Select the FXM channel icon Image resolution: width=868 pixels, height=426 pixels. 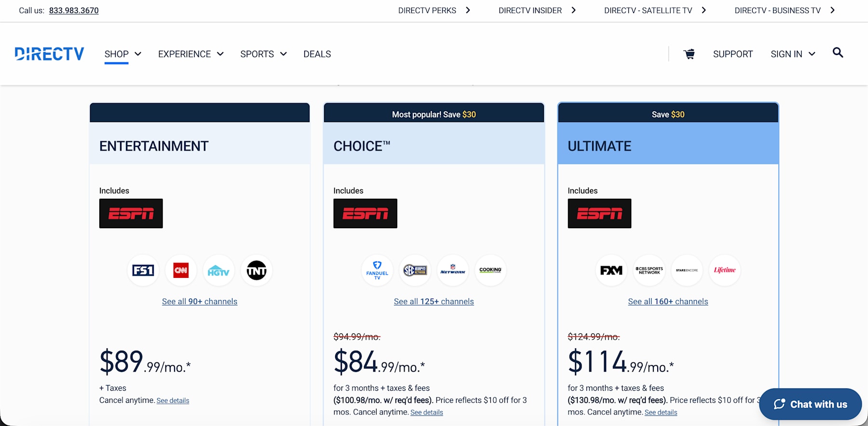click(611, 271)
